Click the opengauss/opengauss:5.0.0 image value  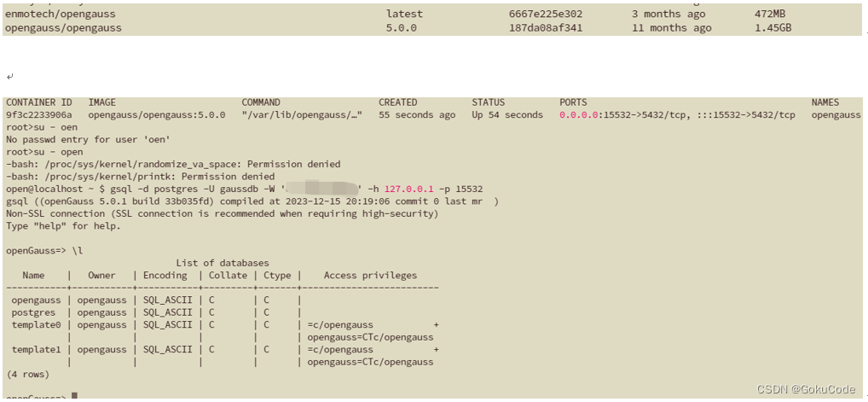click(x=157, y=114)
